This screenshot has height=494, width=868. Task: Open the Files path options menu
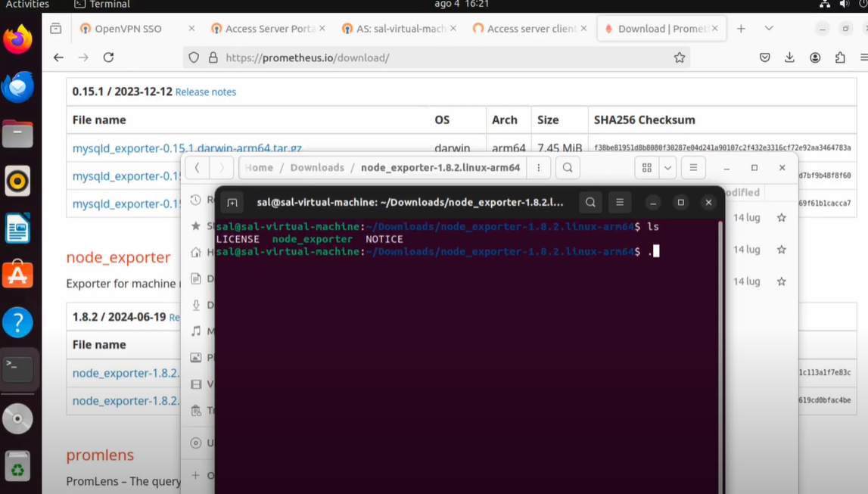(538, 168)
